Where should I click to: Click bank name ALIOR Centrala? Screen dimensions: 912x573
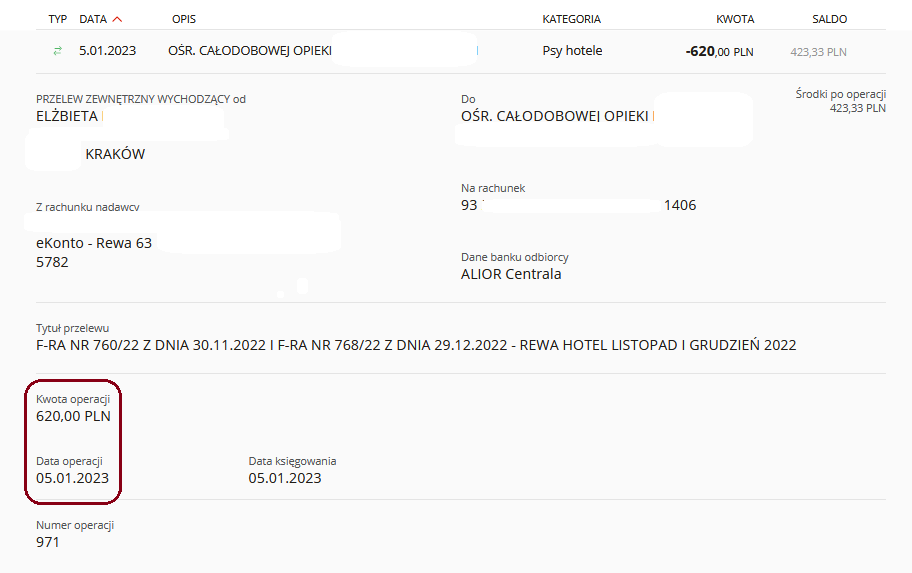click(511, 274)
